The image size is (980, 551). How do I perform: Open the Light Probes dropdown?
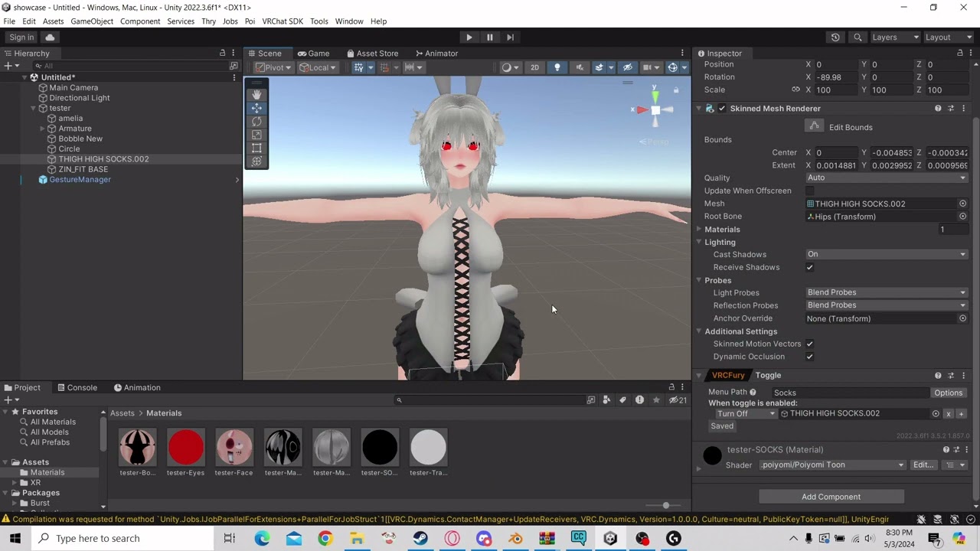click(x=887, y=292)
